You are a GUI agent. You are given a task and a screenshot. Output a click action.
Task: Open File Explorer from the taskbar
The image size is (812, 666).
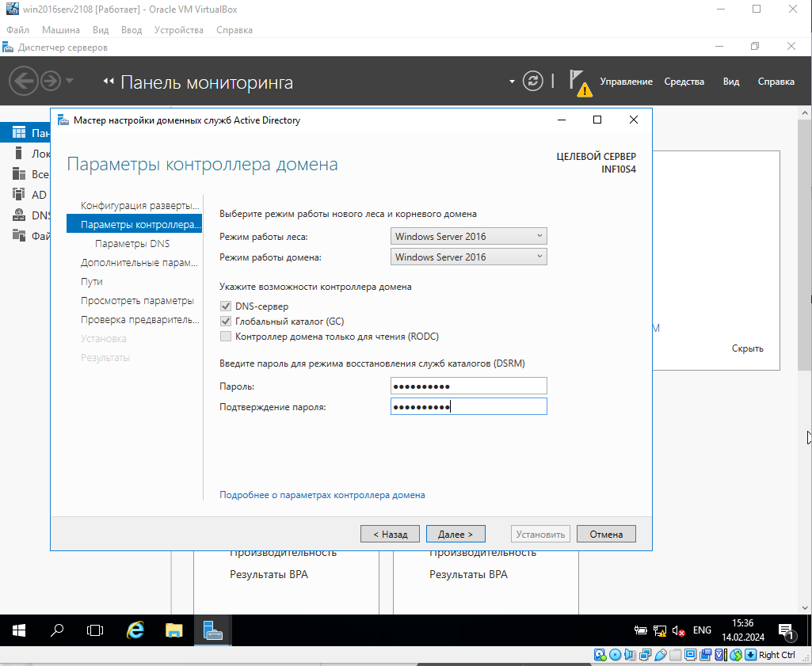point(174,630)
